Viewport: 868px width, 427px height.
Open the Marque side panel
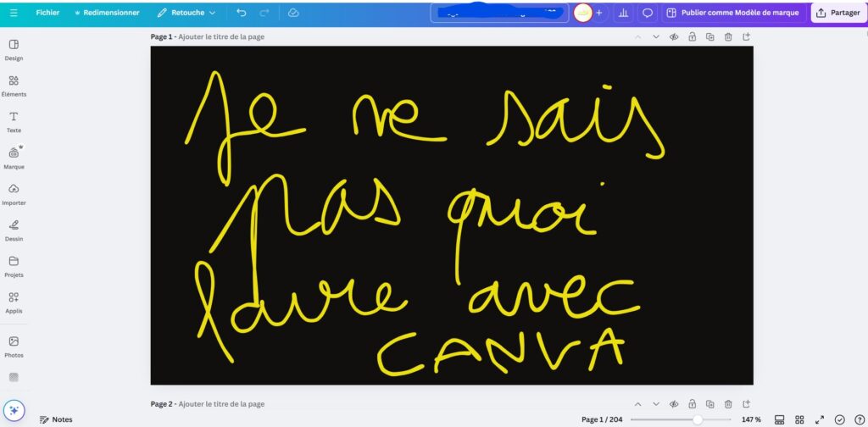coord(14,158)
